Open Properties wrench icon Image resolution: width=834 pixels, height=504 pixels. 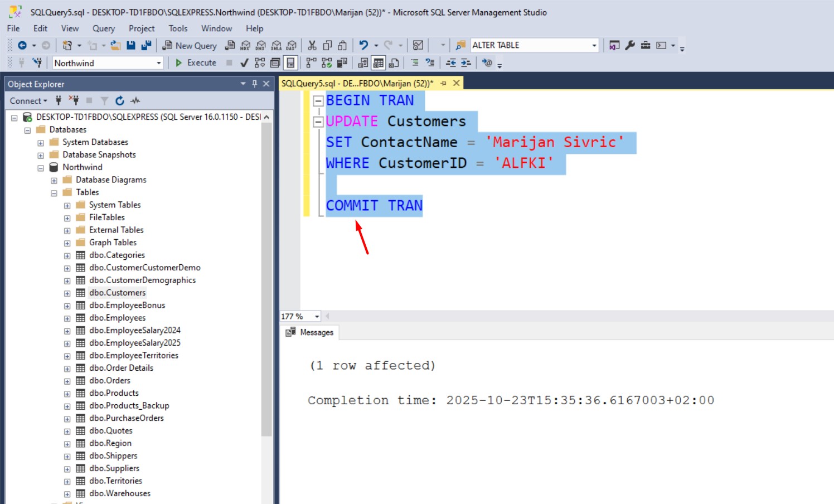pos(630,46)
